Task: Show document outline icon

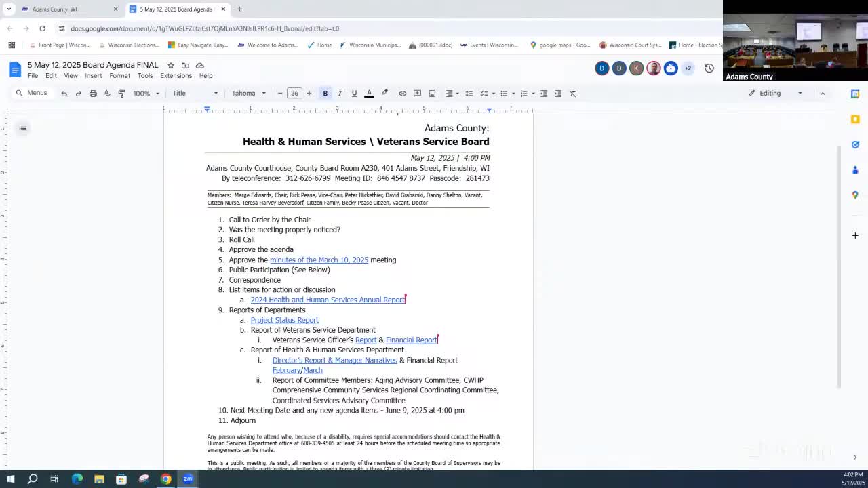Action: pyautogui.click(x=23, y=128)
